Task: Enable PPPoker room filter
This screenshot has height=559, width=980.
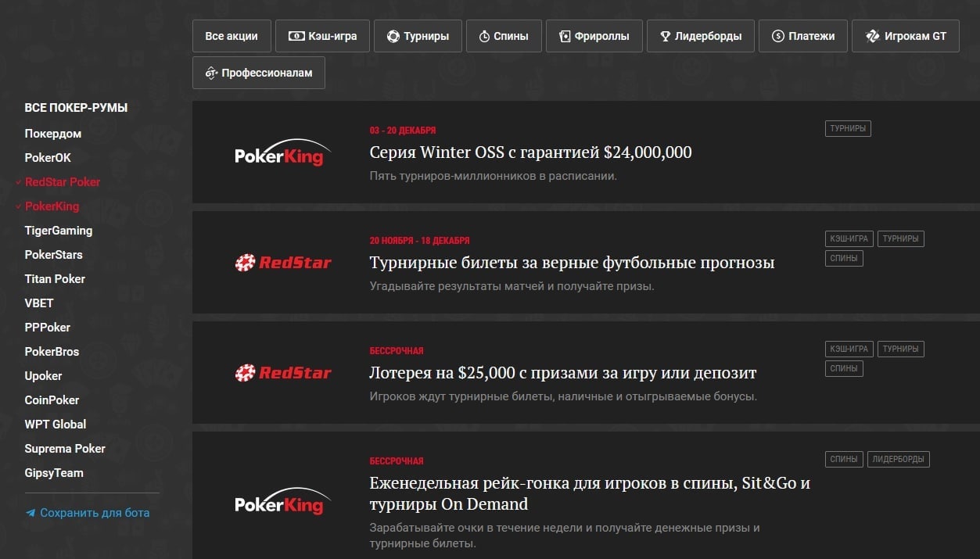Action: click(x=48, y=328)
